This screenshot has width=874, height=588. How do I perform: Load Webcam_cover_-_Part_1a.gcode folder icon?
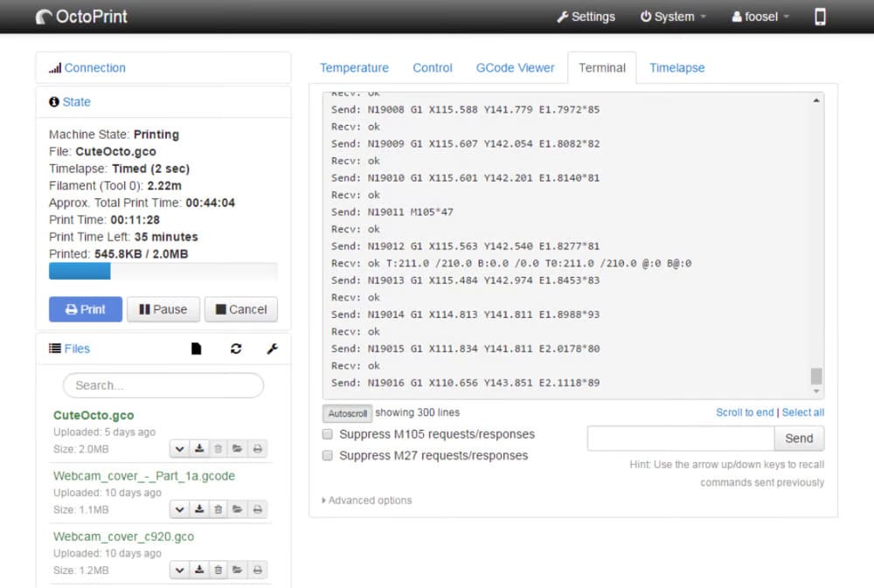tap(238, 509)
